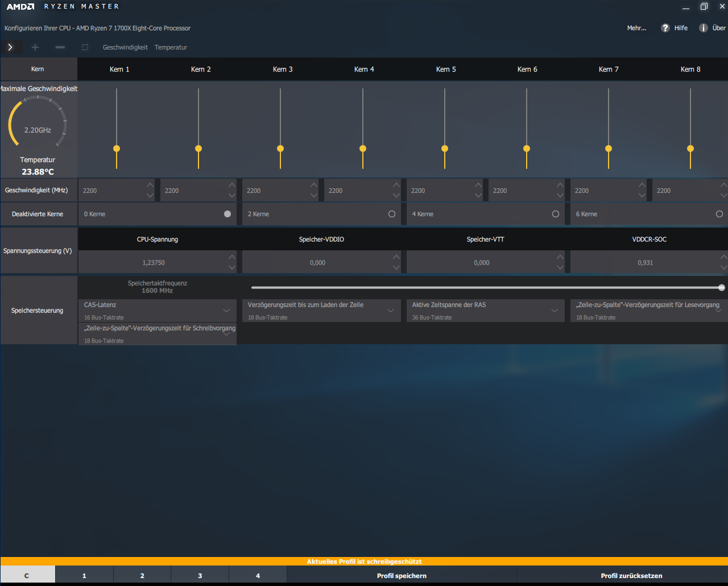Screen dimensions: 728x586
Task: Decrease Speicher-VTT with down arrow
Action: click(560, 268)
